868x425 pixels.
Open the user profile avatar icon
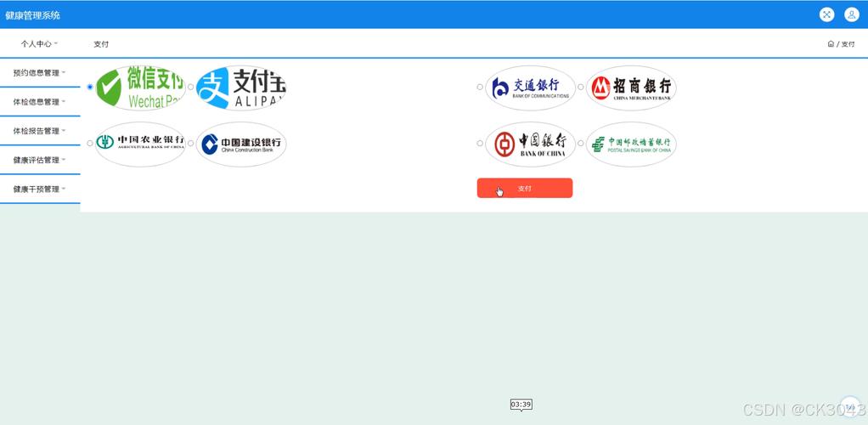(851, 15)
